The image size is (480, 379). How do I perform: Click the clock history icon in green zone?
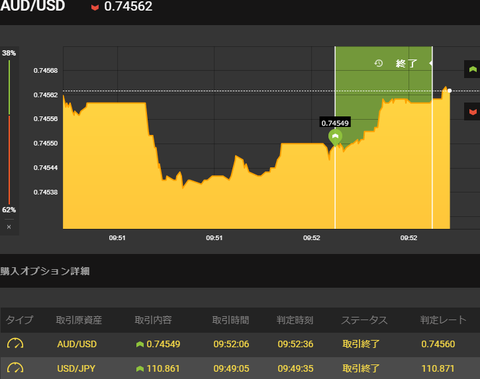pos(379,63)
